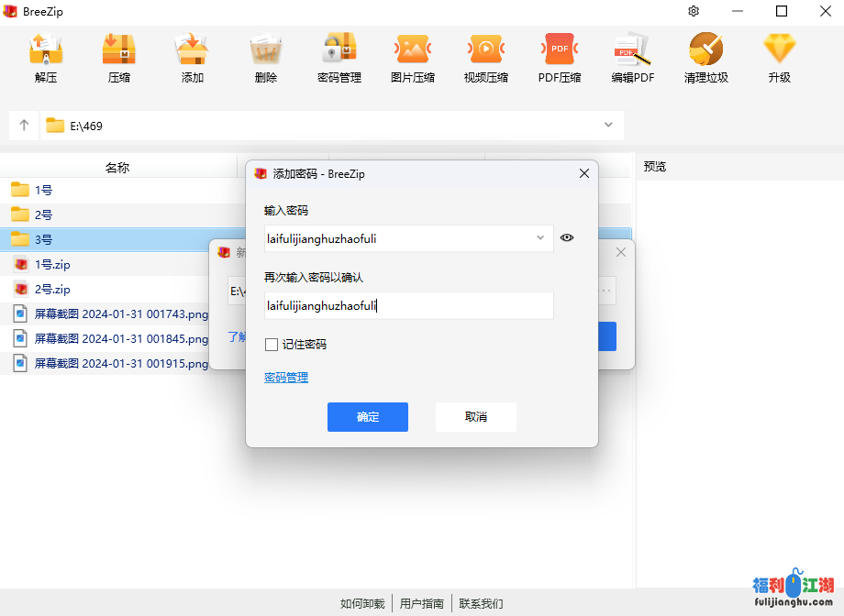Open the 密码管理 password manager tool

pos(339,50)
